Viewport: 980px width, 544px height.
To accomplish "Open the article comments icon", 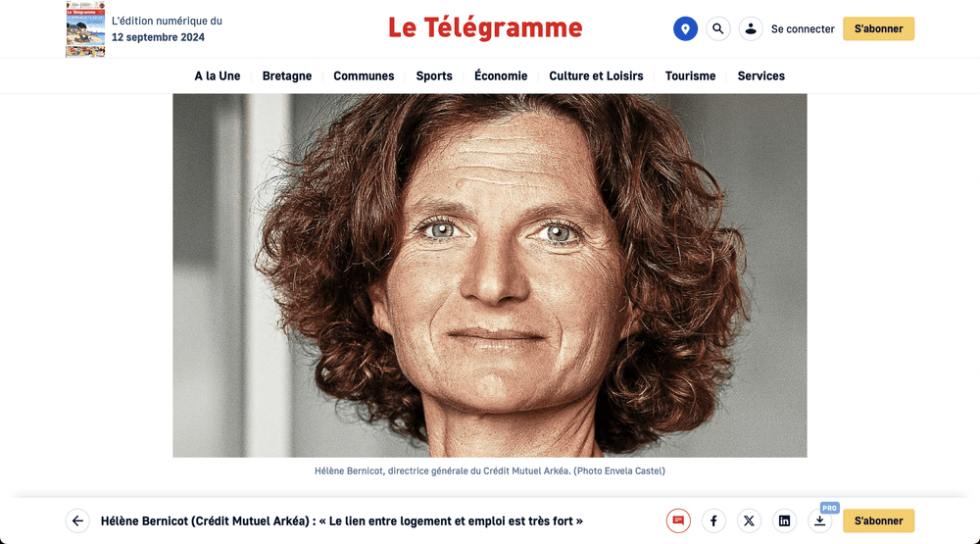I will pyautogui.click(x=678, y=520).
